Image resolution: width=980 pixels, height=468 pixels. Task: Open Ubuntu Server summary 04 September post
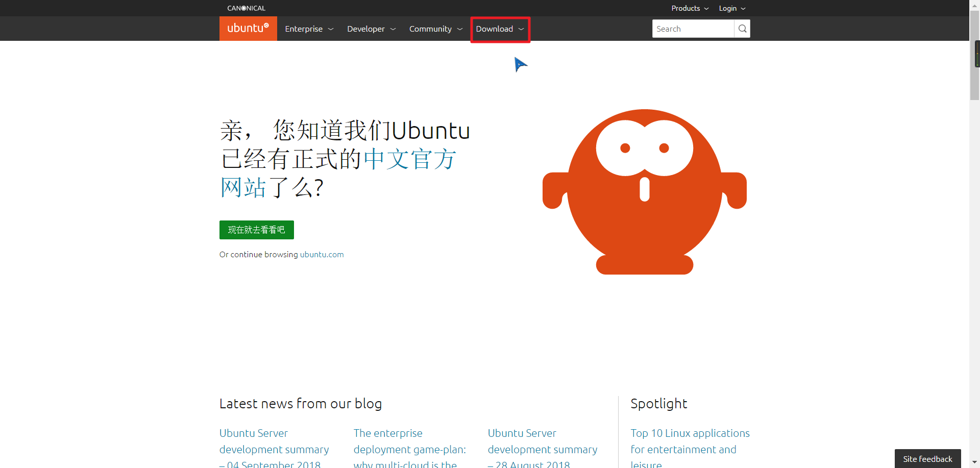[274, 449]
